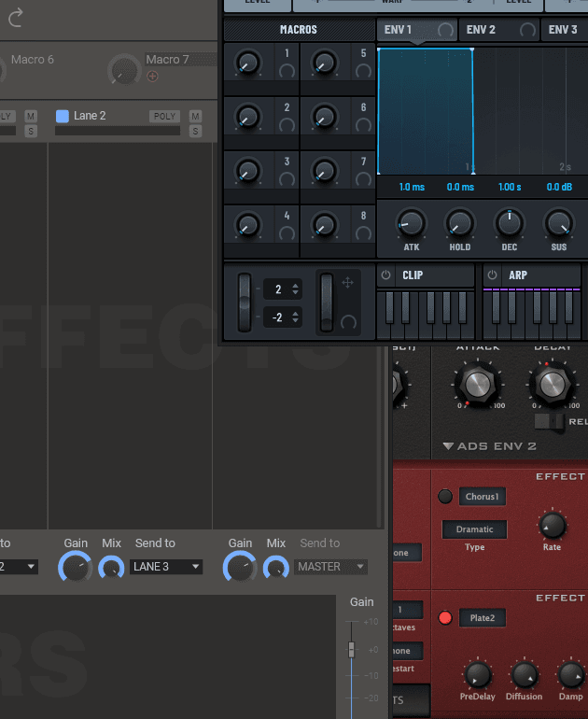Click the mod wheel slider

(327, 303)
